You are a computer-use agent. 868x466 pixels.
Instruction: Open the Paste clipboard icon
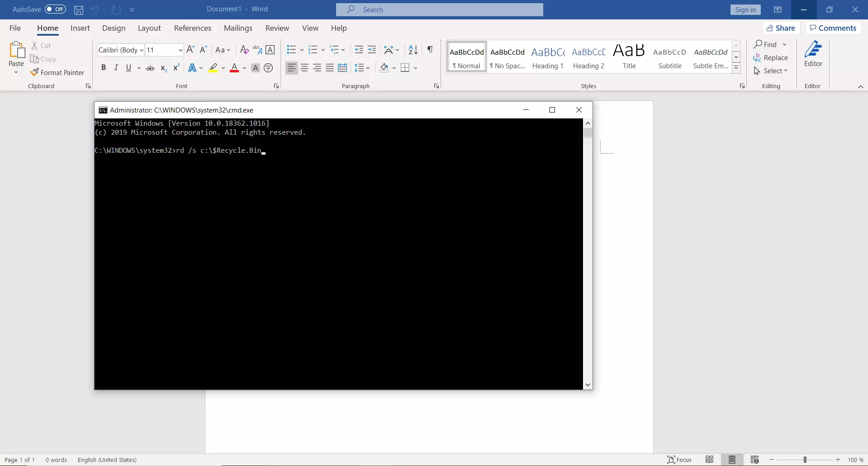point(17,50)
